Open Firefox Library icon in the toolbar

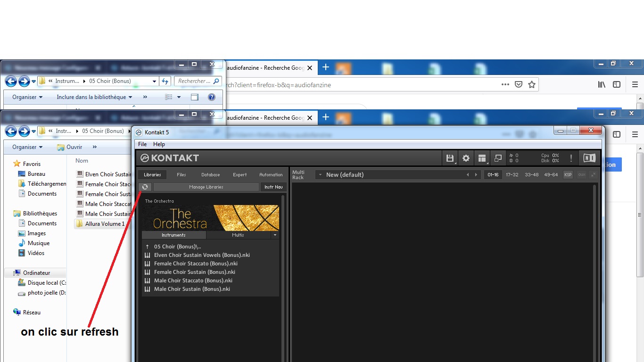pos(602,84)
